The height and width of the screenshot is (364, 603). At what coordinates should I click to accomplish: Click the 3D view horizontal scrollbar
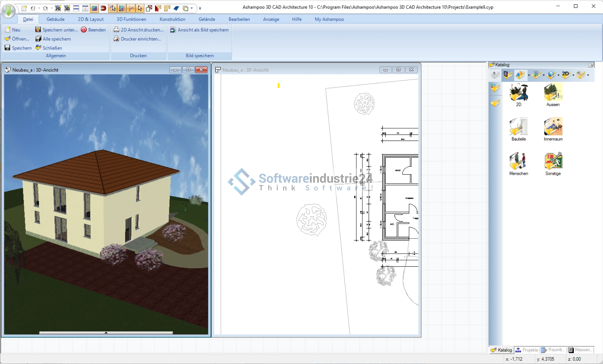coord(106,333)
